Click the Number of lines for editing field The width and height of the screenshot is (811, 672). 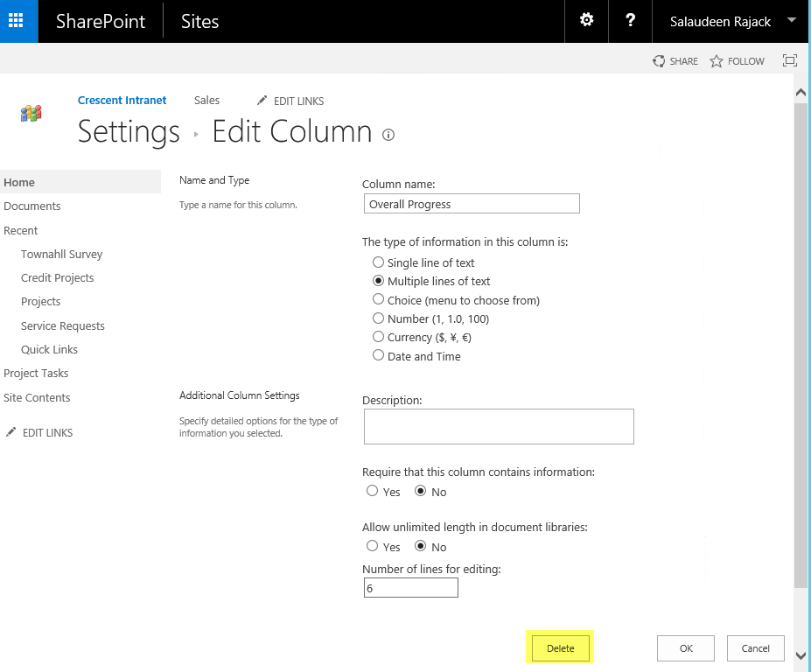pyautogui.click(x=410, y=587)
